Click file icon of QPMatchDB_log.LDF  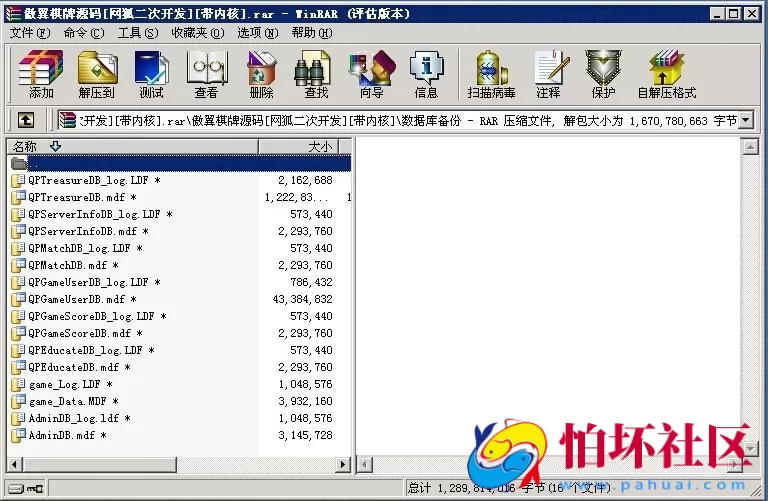(x=18, y=248)
